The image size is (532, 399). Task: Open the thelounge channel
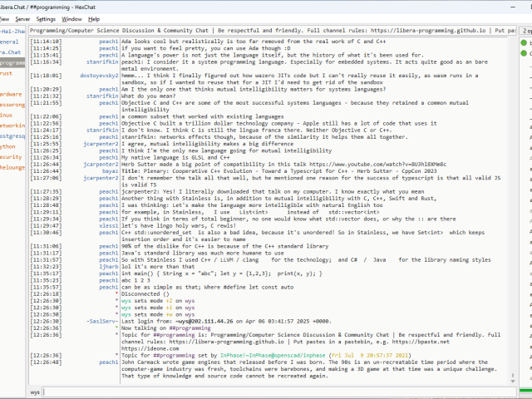pos(12,167)
